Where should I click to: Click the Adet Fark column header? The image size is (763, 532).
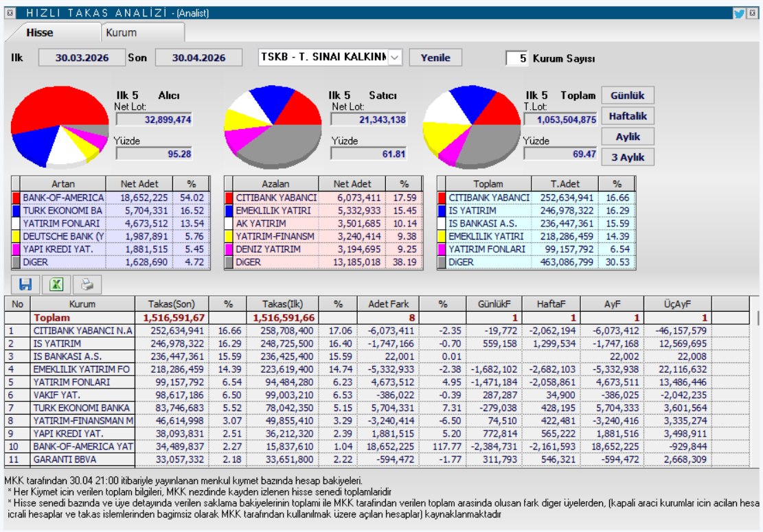tap(388, 304)
